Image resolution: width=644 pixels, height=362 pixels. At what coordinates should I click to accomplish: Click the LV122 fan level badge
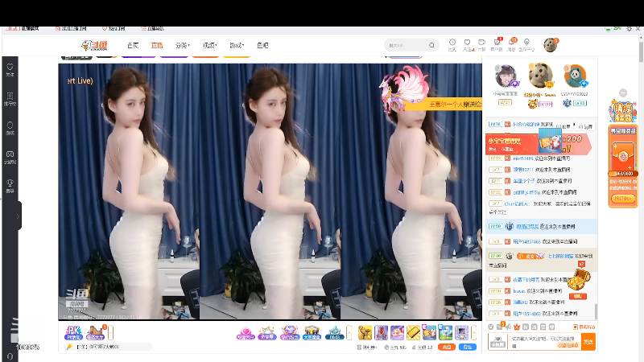(546, 105)
